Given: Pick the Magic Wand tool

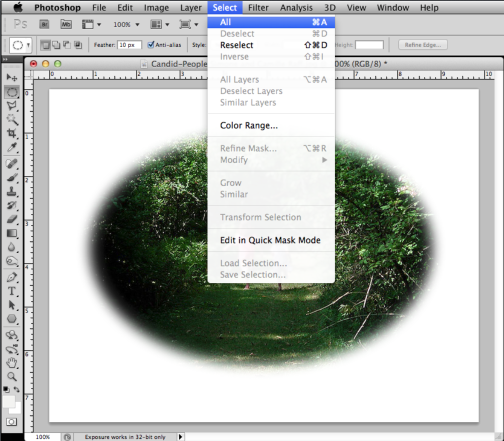Looking at the screenshot, I should tap(11, 119).
